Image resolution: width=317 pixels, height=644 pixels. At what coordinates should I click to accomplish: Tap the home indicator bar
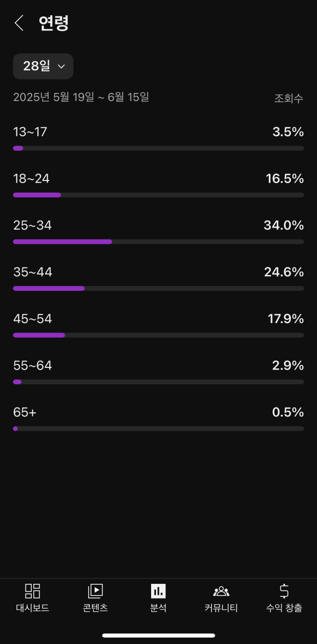(x=158, y=635)
